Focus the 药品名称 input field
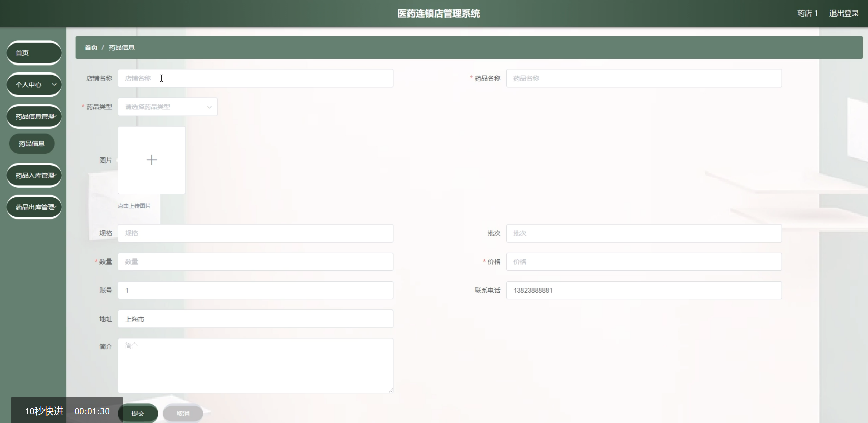This screenshot has height=423, width=868. click(643, 78)
